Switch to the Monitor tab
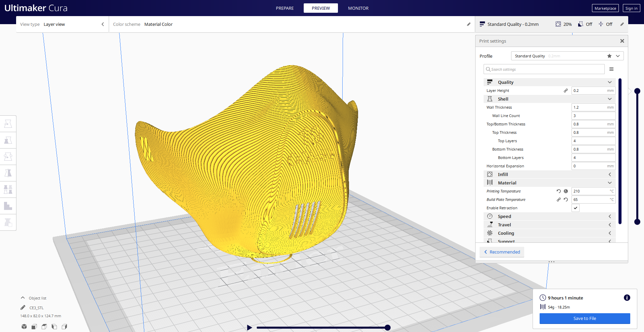The image size is (644, 332). pyautogui.click(x=358, y=8)
